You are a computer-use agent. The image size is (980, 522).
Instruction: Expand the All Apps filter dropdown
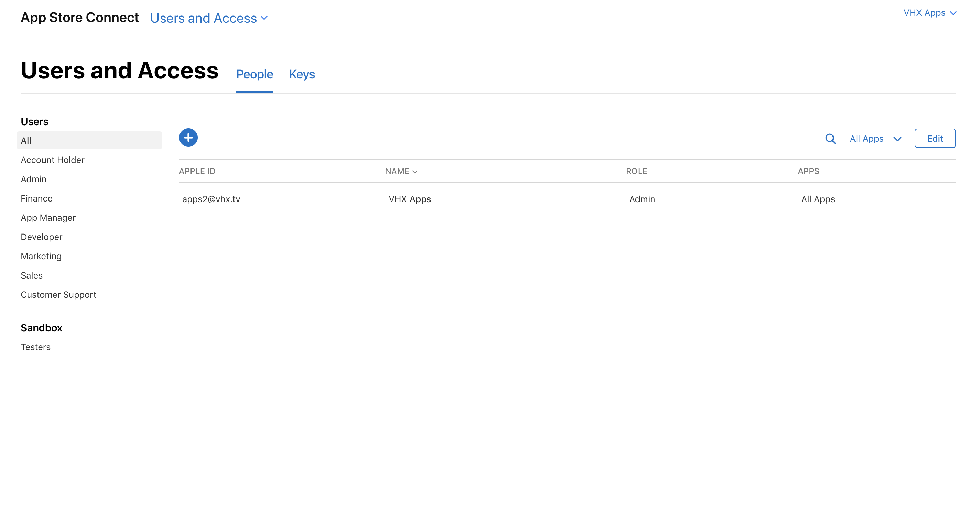(x=876, y=139)
